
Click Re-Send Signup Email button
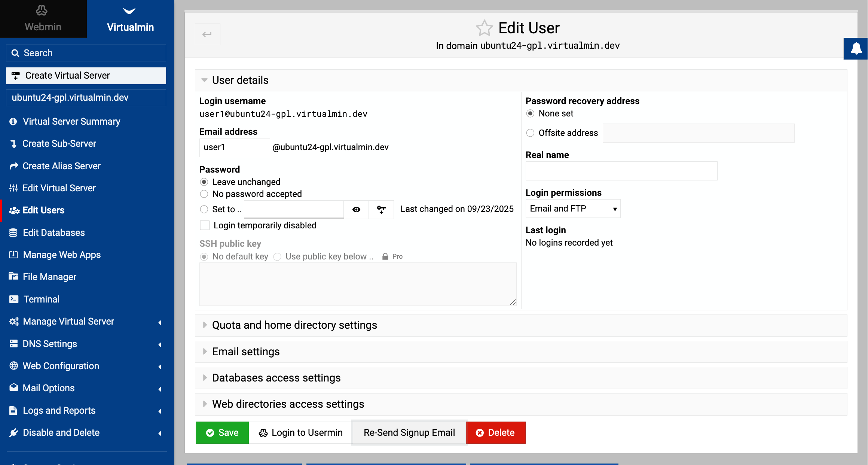(409, 432)
